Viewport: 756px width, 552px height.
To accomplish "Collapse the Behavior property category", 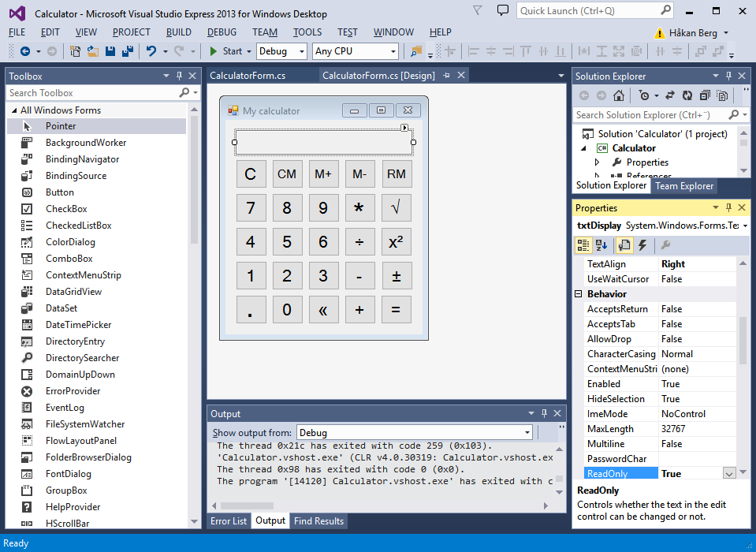I will pyautogui.click(x=579, y=293).
